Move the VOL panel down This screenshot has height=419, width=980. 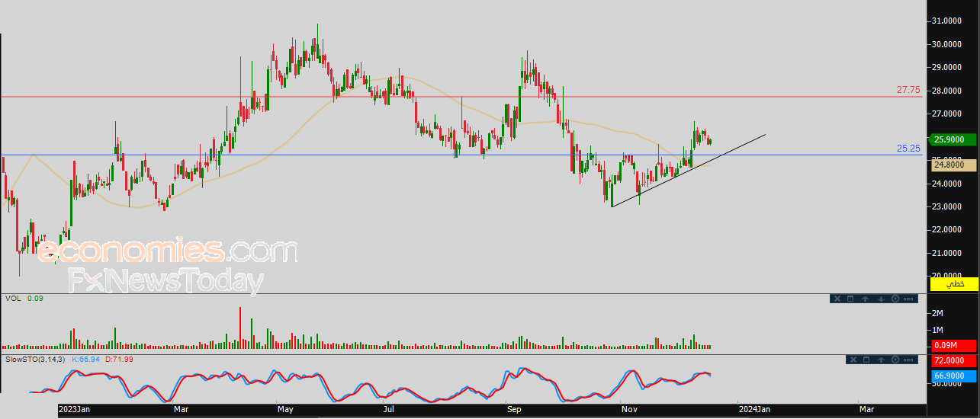point(881,299)
